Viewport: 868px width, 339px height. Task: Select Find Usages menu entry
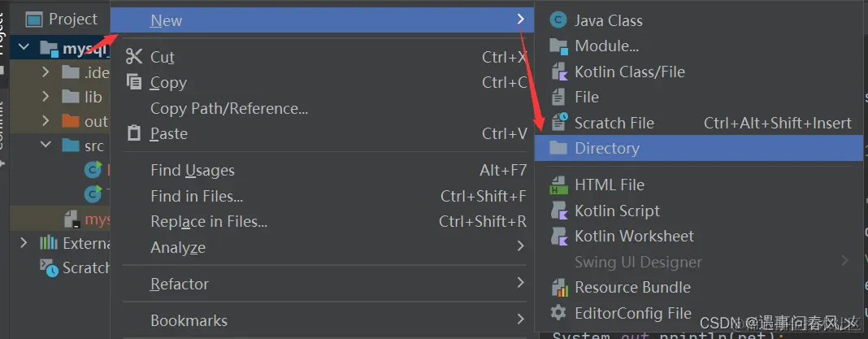pos(322,170)
